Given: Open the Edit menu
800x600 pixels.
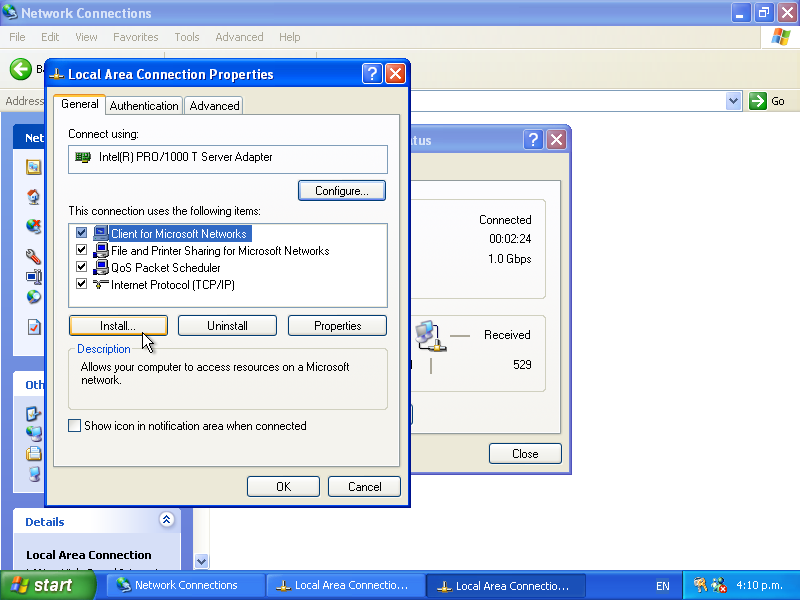Looking at the screenshot, I should pyautogui.click(x=50, y=37).
